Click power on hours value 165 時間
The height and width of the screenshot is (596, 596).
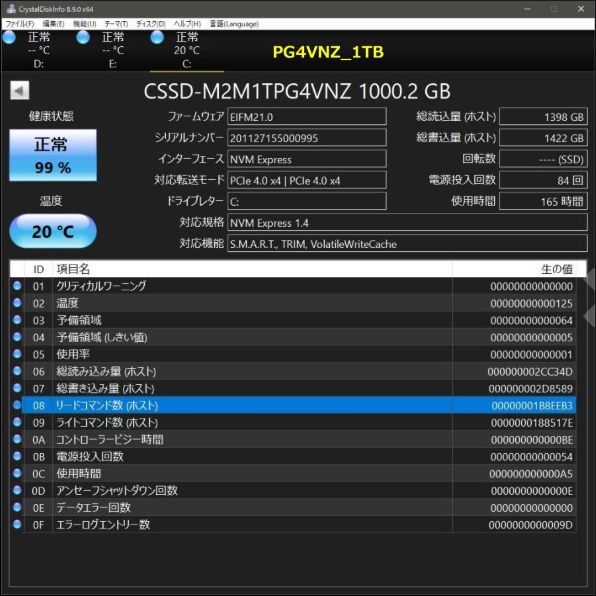[543, 201]
